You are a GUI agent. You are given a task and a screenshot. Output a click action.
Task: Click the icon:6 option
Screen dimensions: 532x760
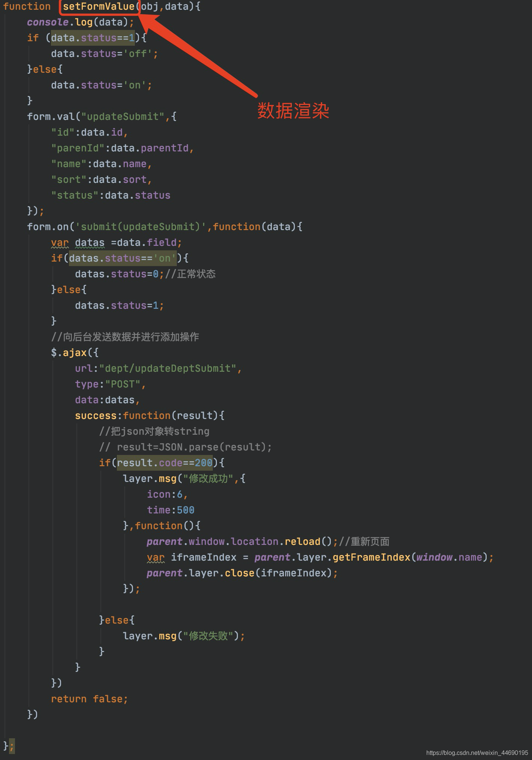click(x=167, y=494)
